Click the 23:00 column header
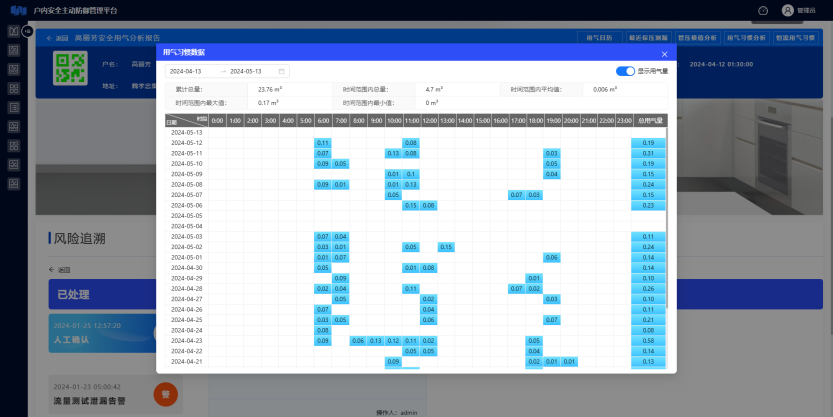The height and width of the screenshot is (417, 833). 624,121
